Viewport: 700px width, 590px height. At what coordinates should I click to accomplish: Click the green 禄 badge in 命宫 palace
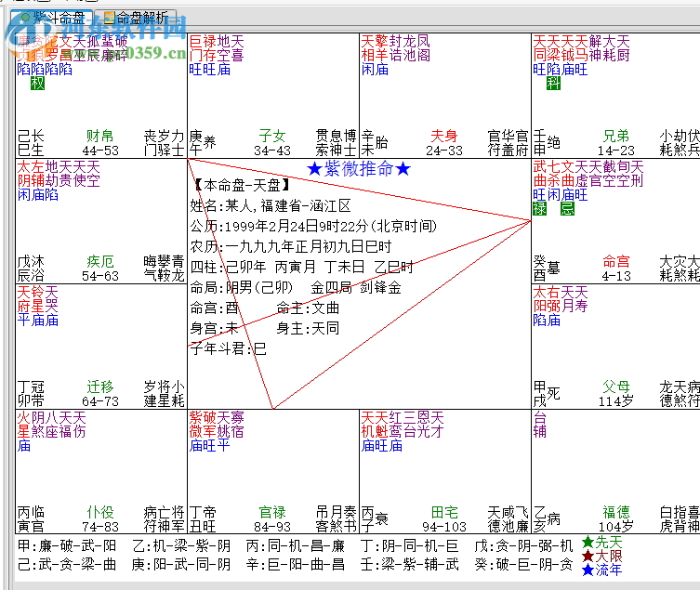coord(540,208)
